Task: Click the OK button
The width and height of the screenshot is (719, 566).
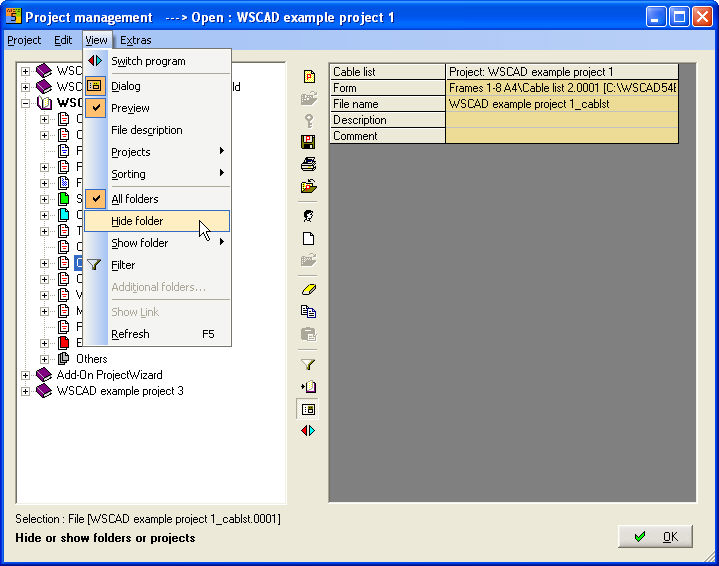Action: click(x=655, y=537)
